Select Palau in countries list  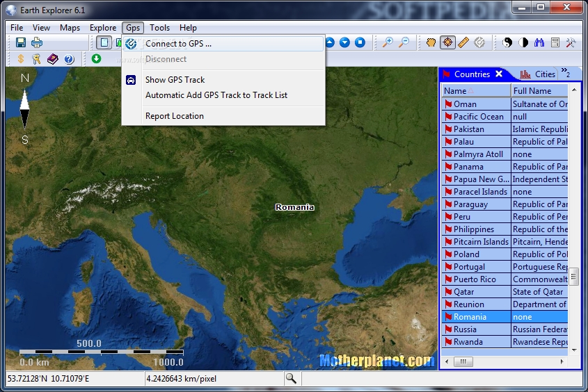click(x=504, y=142)
